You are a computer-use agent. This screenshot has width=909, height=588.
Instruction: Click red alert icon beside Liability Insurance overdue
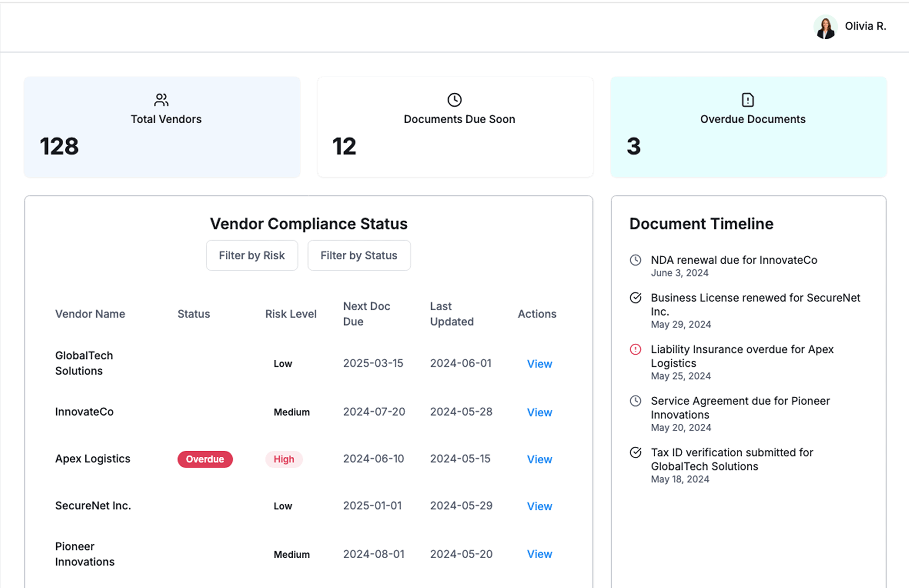[x=635, y=349]
